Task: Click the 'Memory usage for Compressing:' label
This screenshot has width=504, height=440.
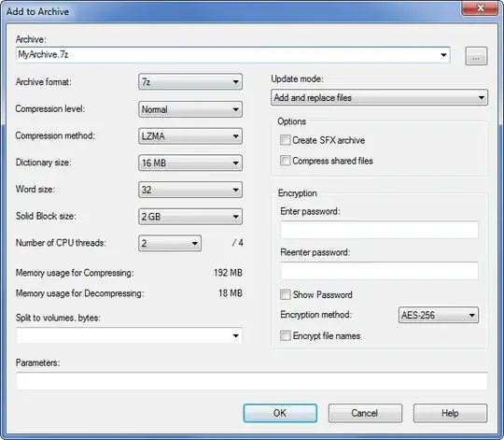Action: point(75,273)
